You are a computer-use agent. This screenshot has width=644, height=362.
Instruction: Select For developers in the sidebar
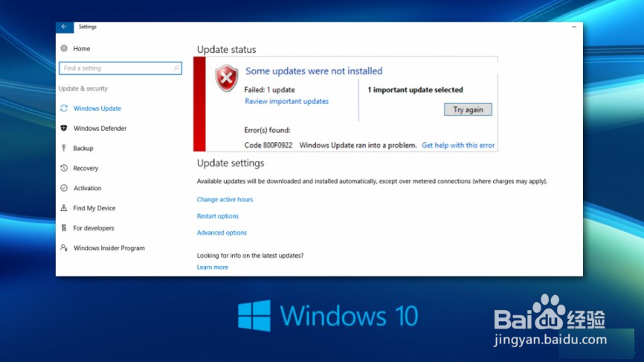(94, 227)
